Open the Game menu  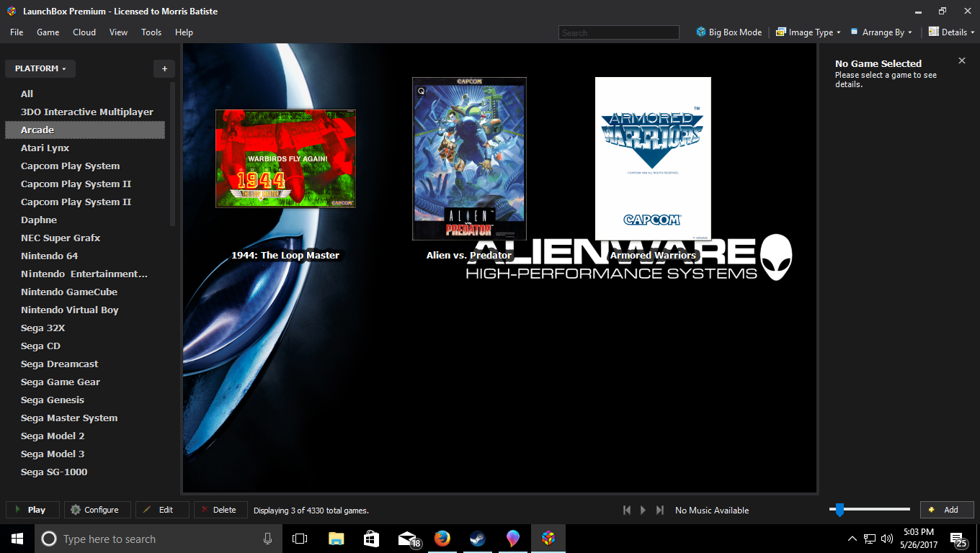pyautogui.click(x=48, y=32)
